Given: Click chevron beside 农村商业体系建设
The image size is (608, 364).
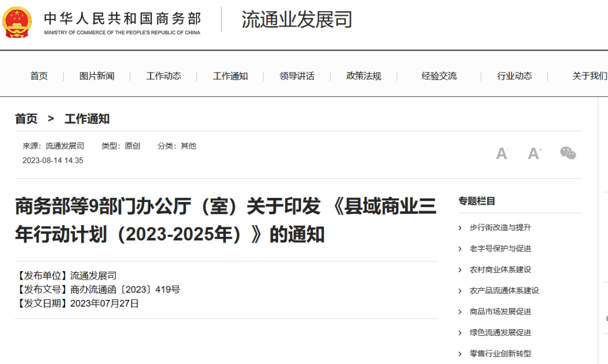Looking at the screenshot, I should 460,270.
